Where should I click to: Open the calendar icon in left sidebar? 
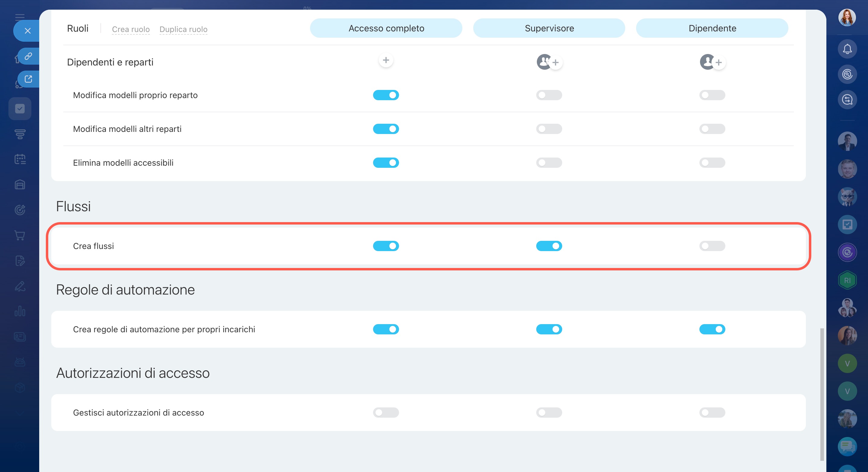20,159
